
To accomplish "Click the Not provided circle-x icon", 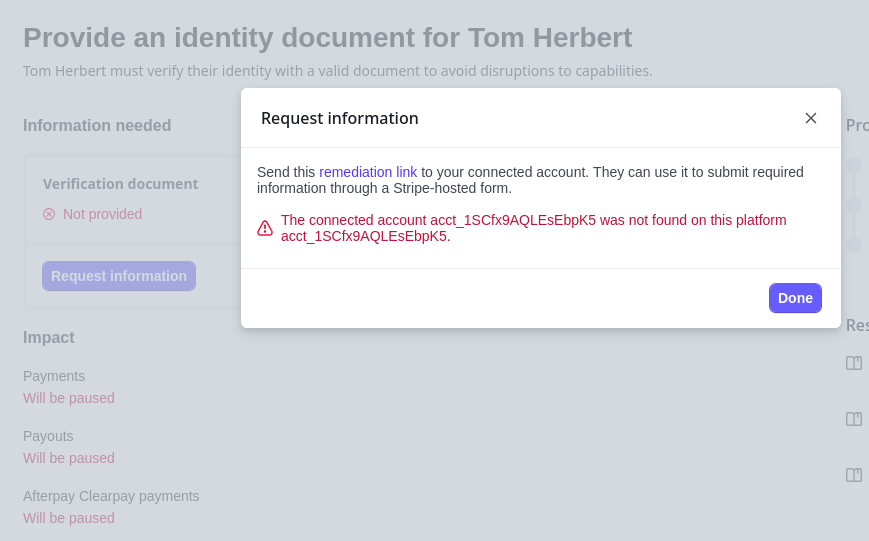I will (49, 214).
